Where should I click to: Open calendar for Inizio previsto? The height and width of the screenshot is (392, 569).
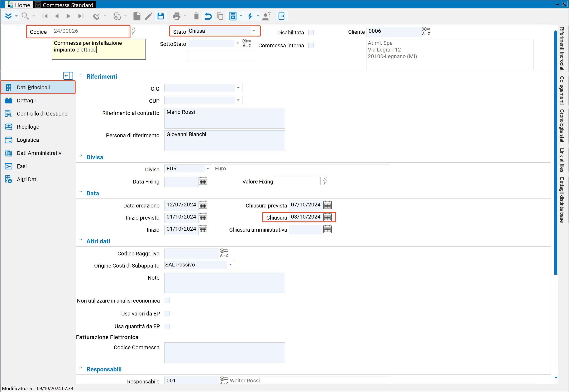(x=203, y=217)
